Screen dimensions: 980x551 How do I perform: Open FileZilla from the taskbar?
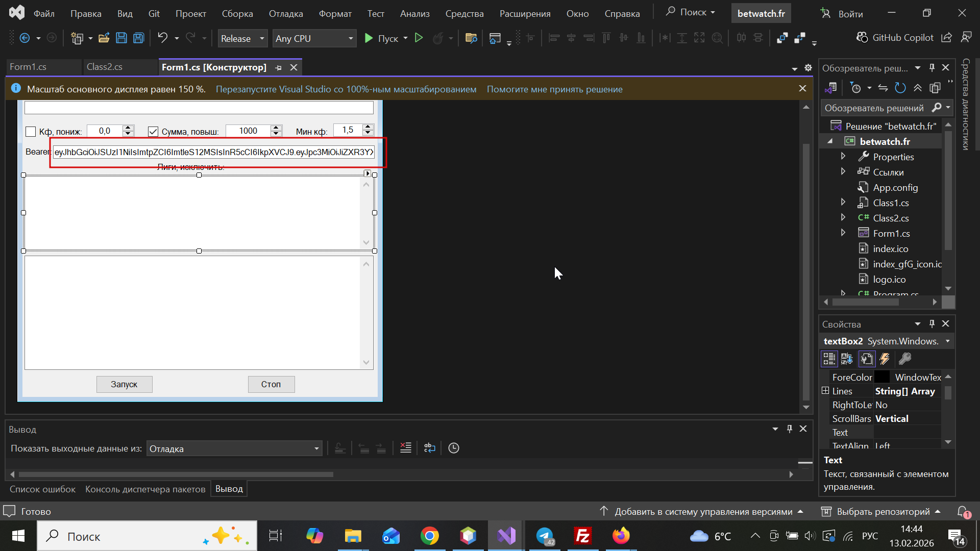coord(582,536)
